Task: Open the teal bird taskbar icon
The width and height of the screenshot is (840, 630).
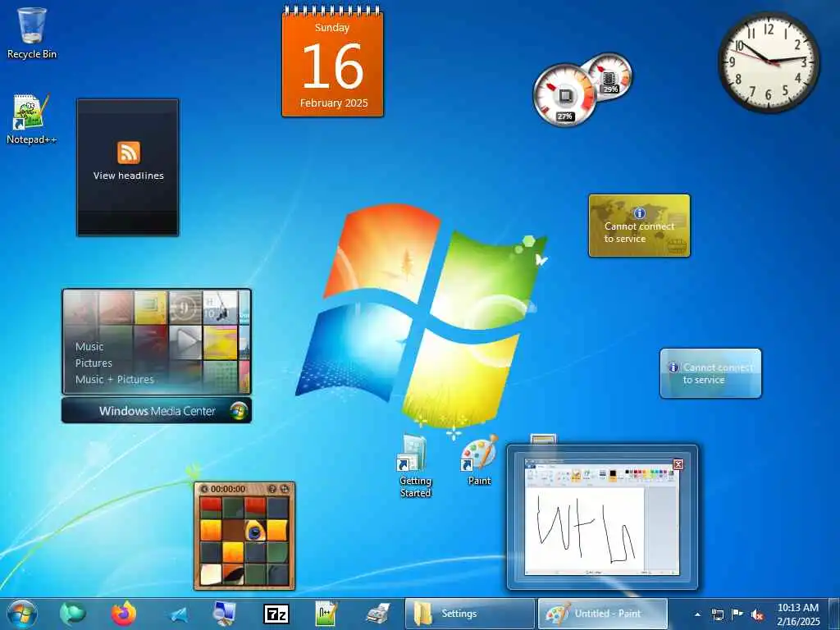Action: point(72,614)
